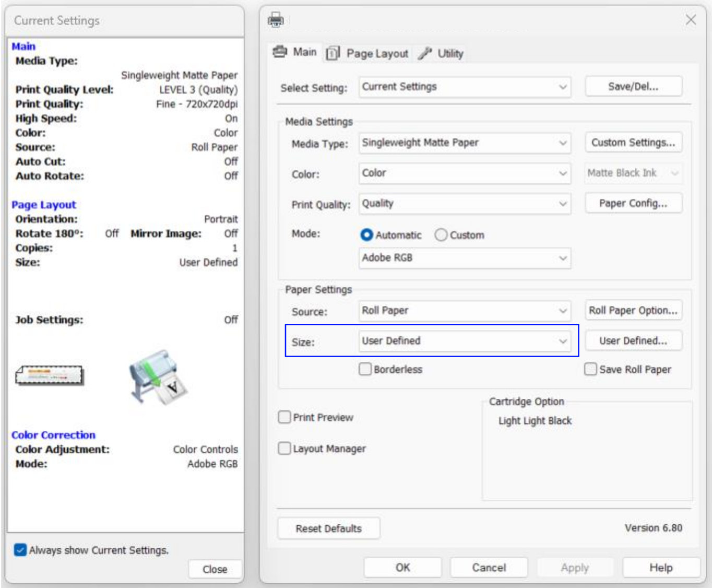Click the page icon on the Page Layout tab

click(x=333, y=52)
